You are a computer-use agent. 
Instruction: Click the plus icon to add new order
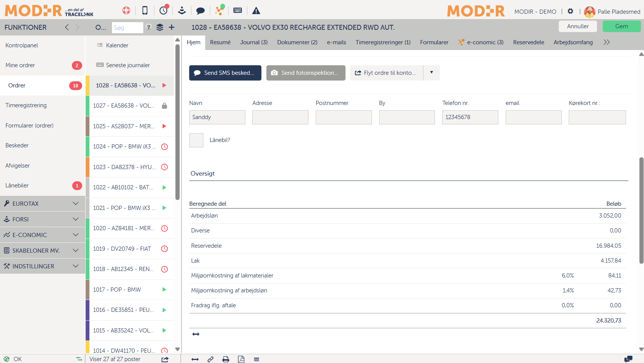tap(172, 27)
